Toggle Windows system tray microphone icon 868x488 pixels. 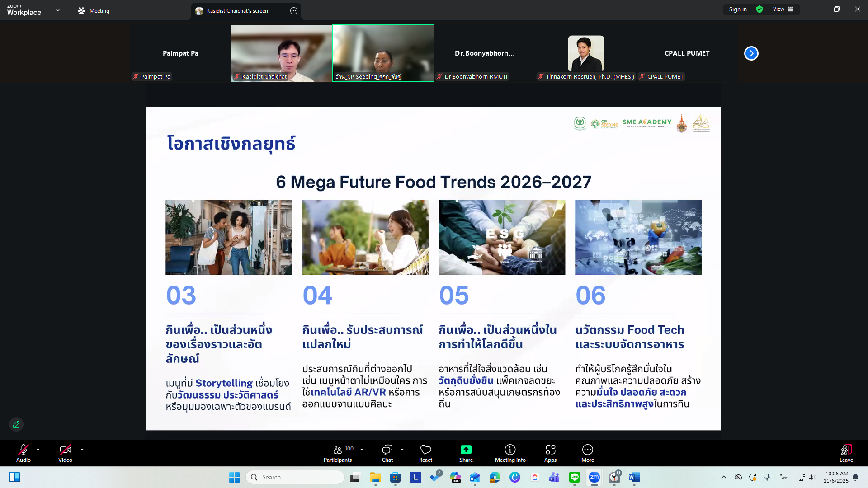tap(767, 477)
